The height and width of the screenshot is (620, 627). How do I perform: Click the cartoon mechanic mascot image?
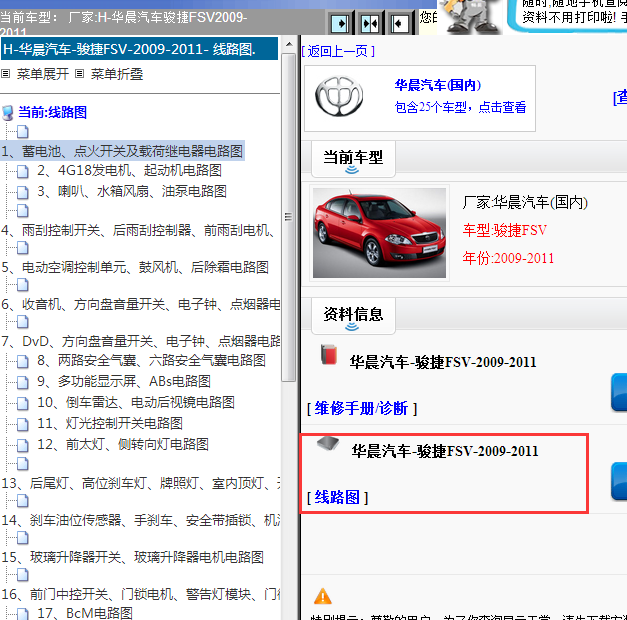pyautogui.click(x=470, y=17)
